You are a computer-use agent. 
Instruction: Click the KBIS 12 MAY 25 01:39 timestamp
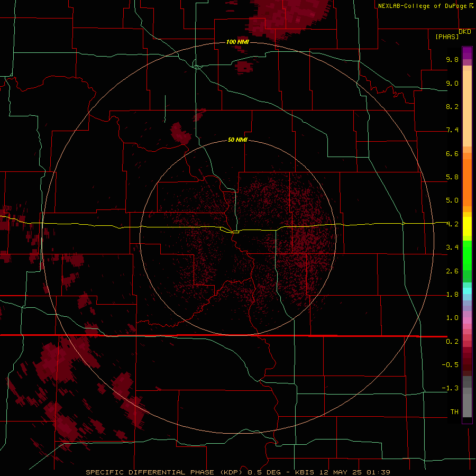point(342,472)
